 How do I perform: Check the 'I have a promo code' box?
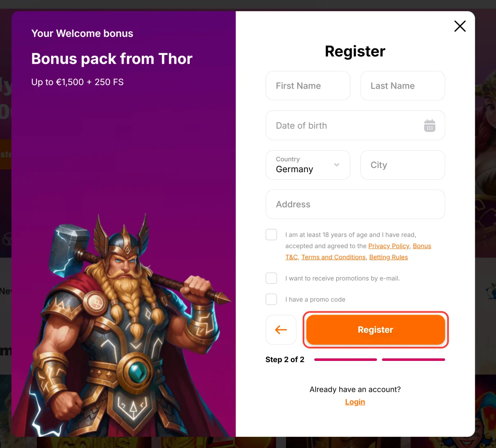click(x=271, y=299)
